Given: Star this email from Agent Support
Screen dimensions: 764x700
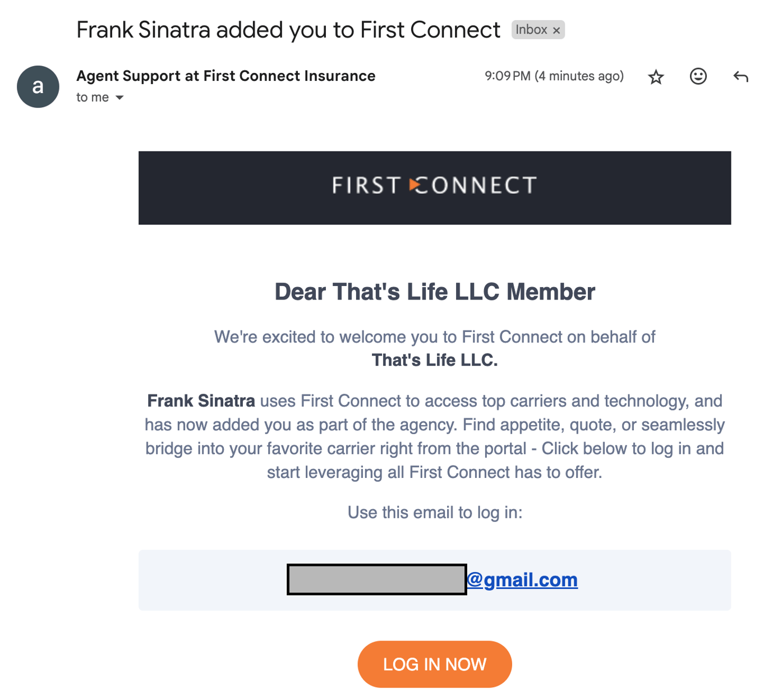Looking at the screenshot, I should pos(655,76).
